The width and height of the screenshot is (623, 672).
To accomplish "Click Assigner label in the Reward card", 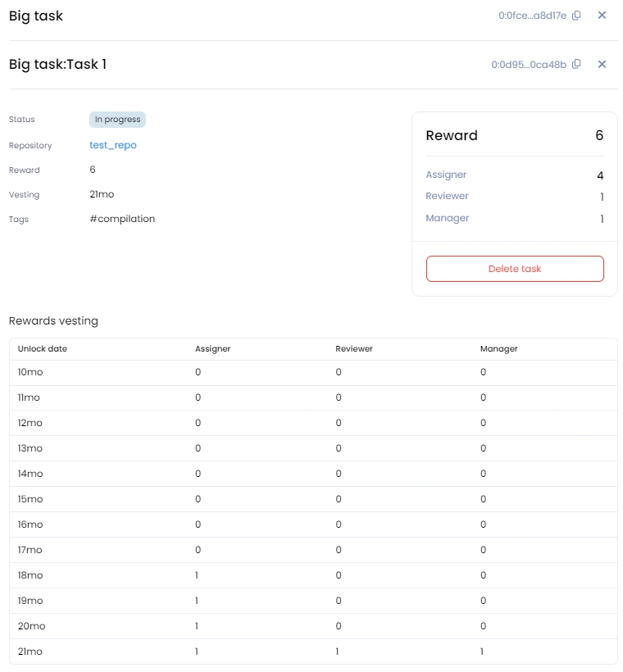I will (446, 175).
